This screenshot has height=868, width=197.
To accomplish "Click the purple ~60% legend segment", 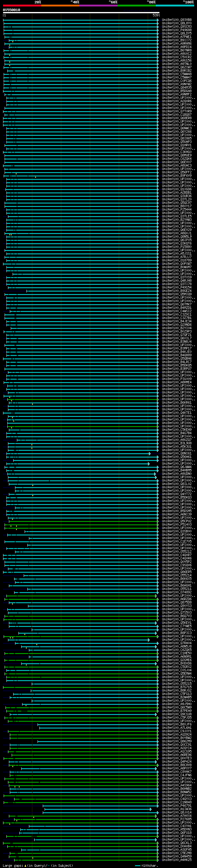I will (x=99, y=6).
